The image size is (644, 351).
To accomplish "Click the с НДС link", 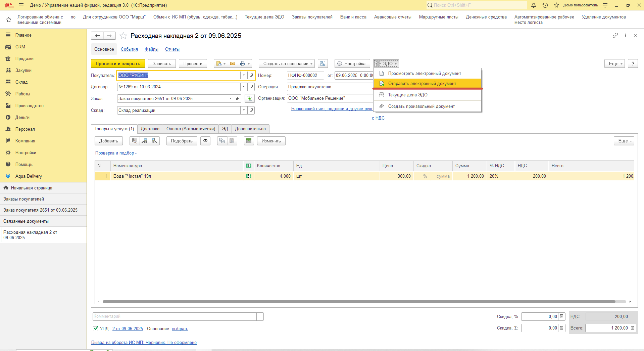I will pyautogui.click(x=378, y=118).
